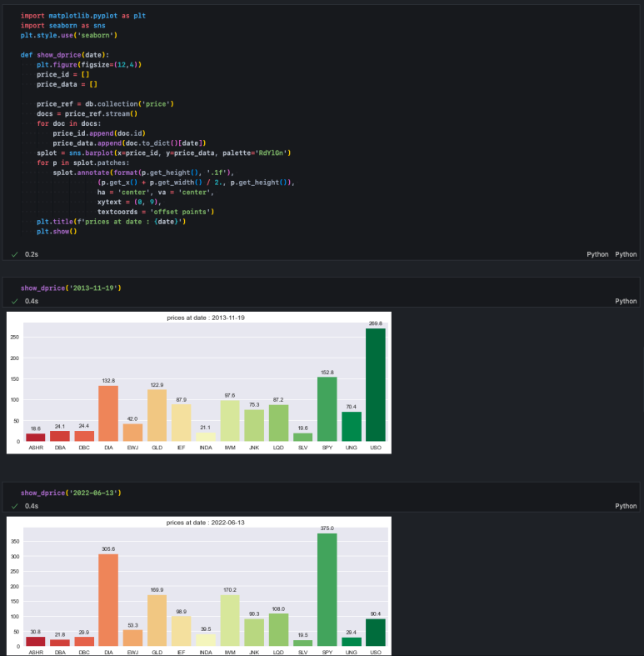Click the 269.8 USO bar in the 2013 chart
644x656 pixels.
[376, 385]
